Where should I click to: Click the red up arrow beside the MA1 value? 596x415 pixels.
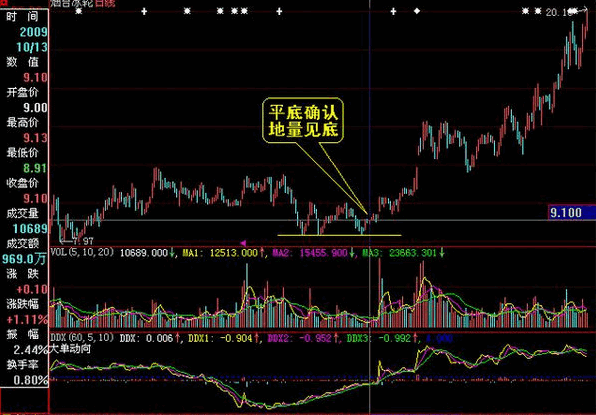click(262, 253)
